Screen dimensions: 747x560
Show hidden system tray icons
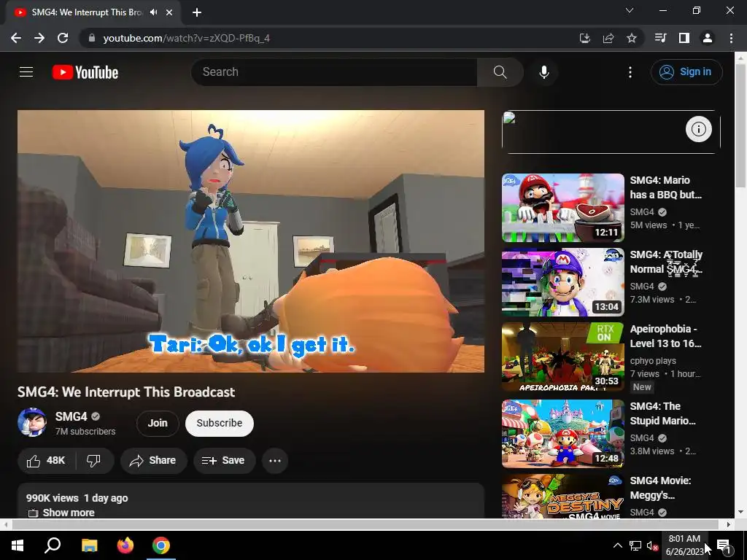pos(617,545)
